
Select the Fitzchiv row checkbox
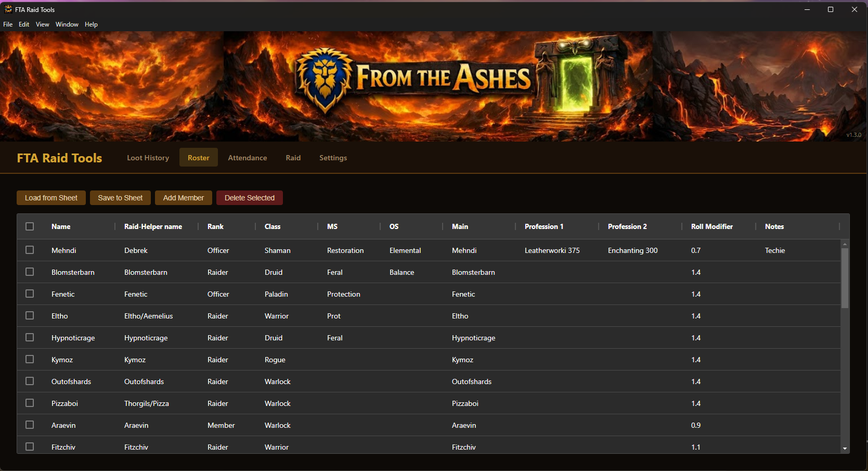(30, 447)
